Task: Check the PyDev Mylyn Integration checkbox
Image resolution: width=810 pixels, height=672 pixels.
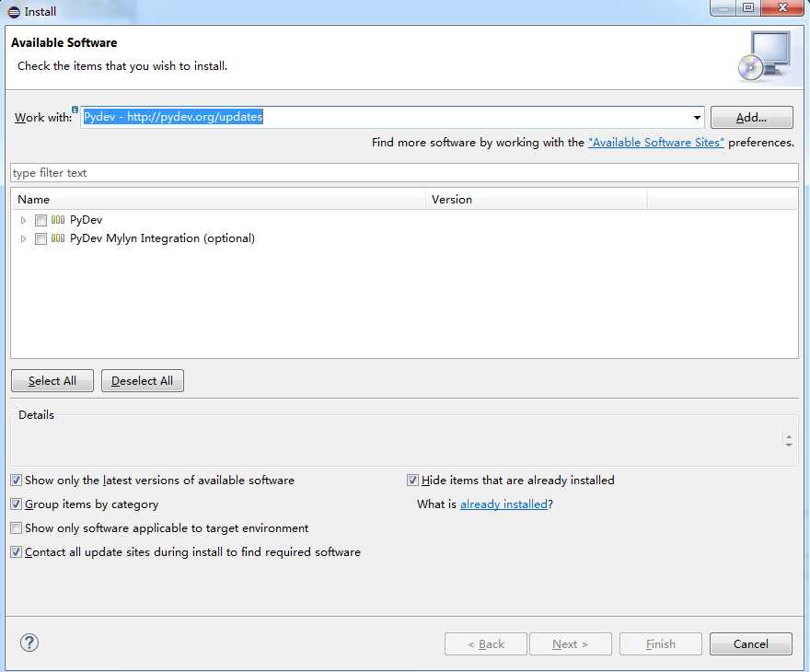Action: pos(40,238)
